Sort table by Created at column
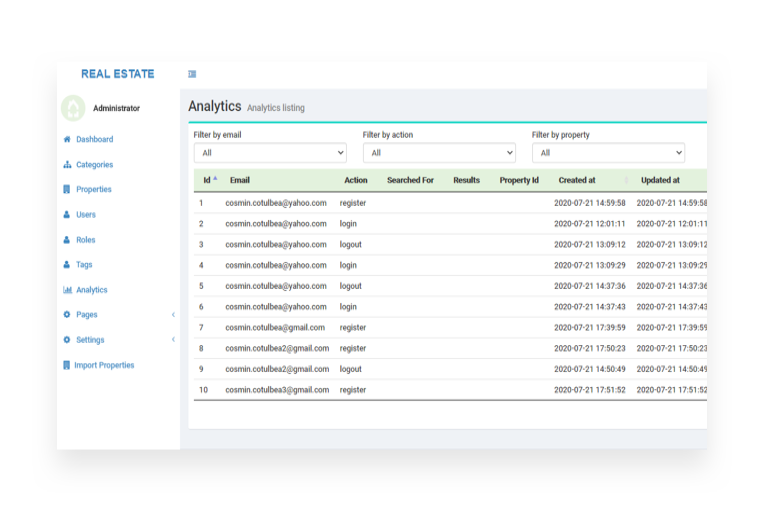 [577, 180]
